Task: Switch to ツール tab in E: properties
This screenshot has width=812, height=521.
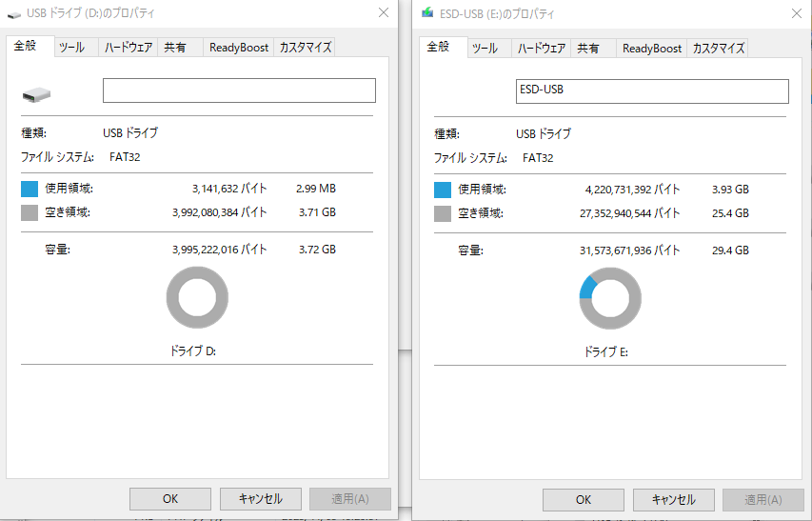Action: (x=485, y=49)
